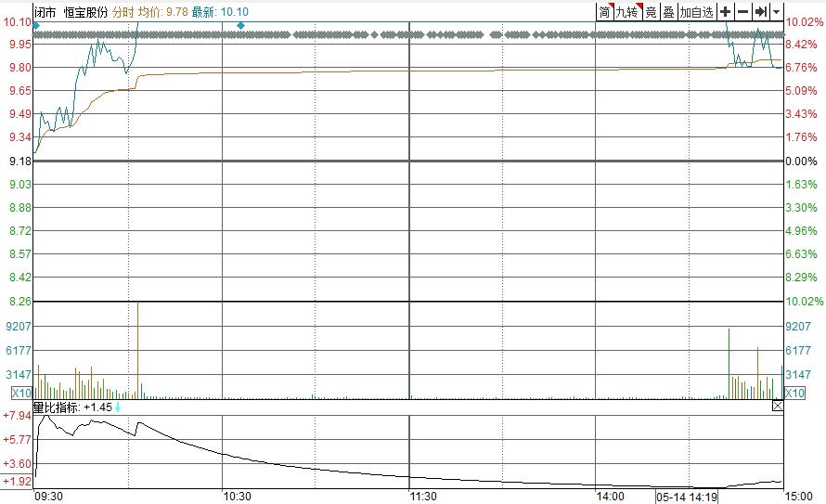
Task: Click the 均价: 9.78 label
Action: click(x=163, y=12)
